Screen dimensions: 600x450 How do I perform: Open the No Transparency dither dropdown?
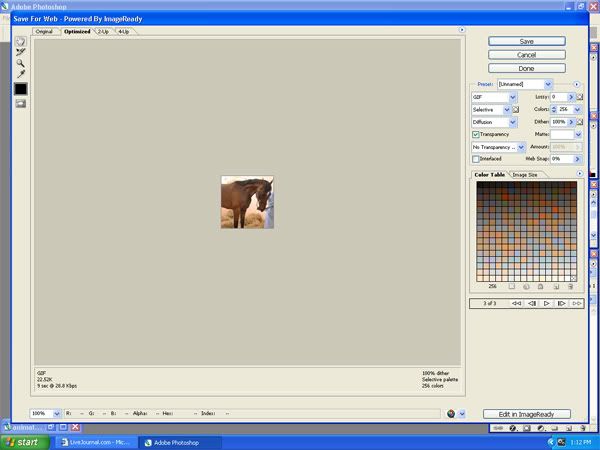(x=498, y=147)
